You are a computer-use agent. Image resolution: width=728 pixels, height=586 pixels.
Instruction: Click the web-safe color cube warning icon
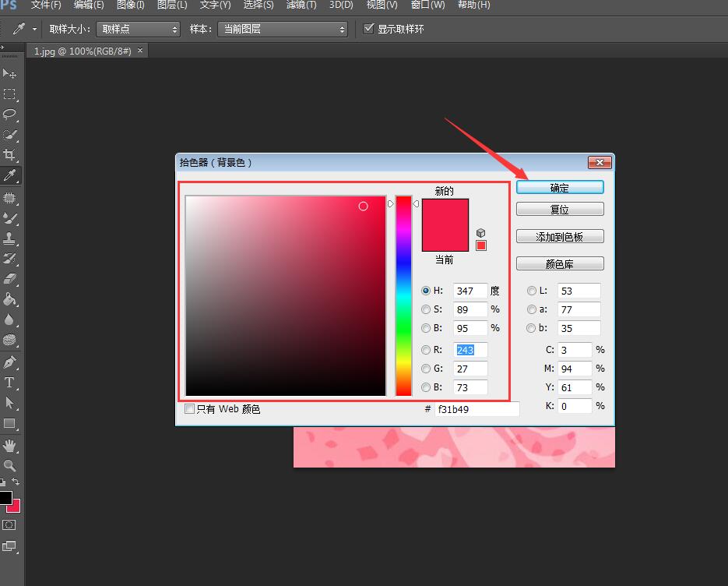[x=481, y=233]
